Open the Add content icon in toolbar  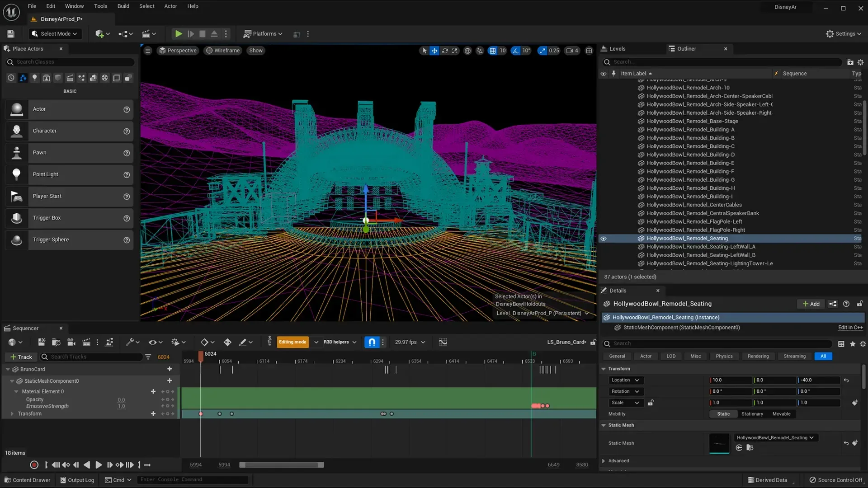102,34
